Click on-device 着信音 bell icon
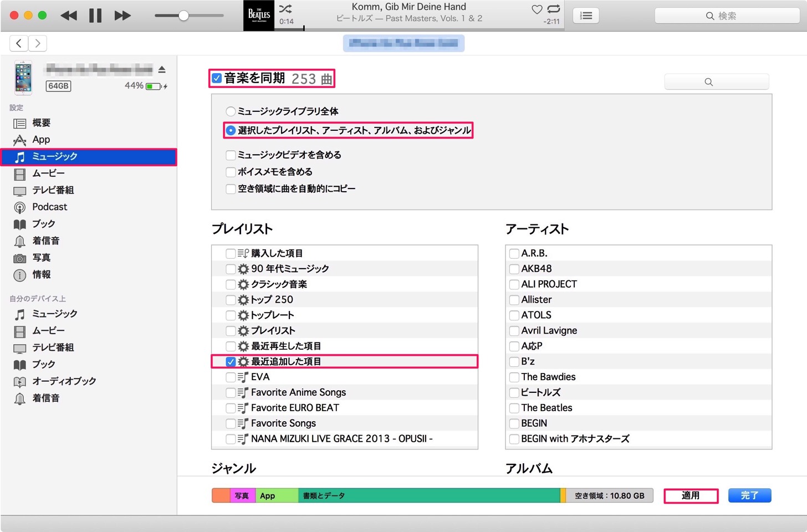 [20, 398]
